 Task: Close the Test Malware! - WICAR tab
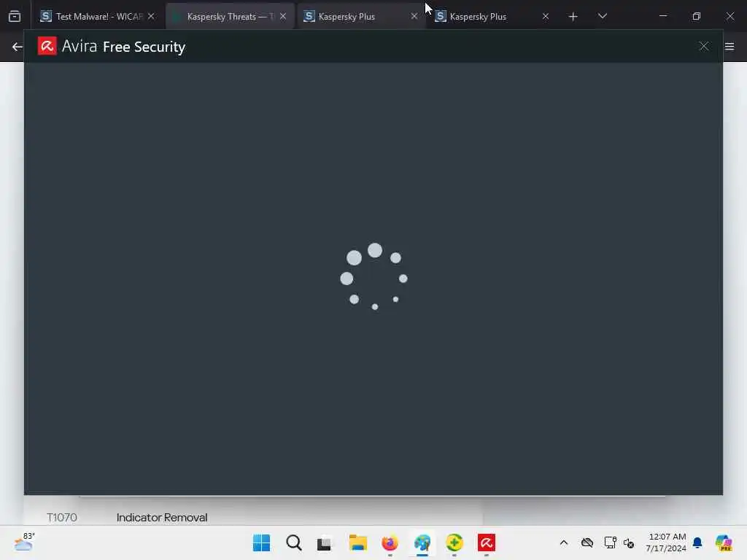[151, 16]
